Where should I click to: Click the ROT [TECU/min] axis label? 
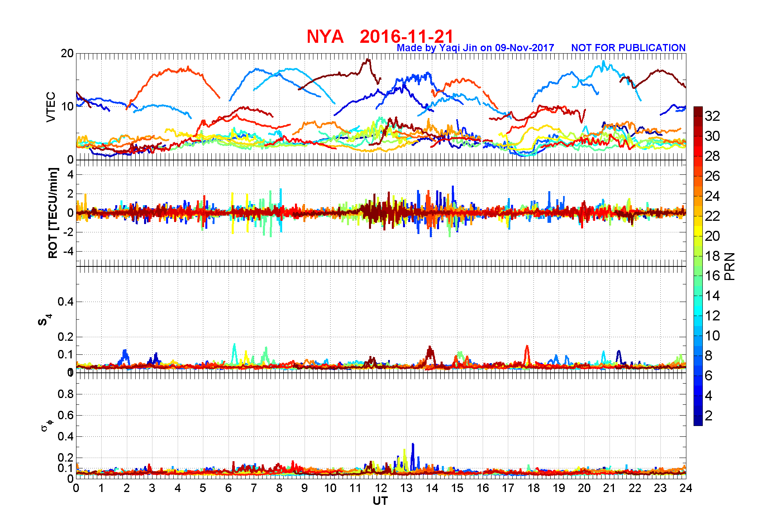pyautogui.click(x=53, y=213)
